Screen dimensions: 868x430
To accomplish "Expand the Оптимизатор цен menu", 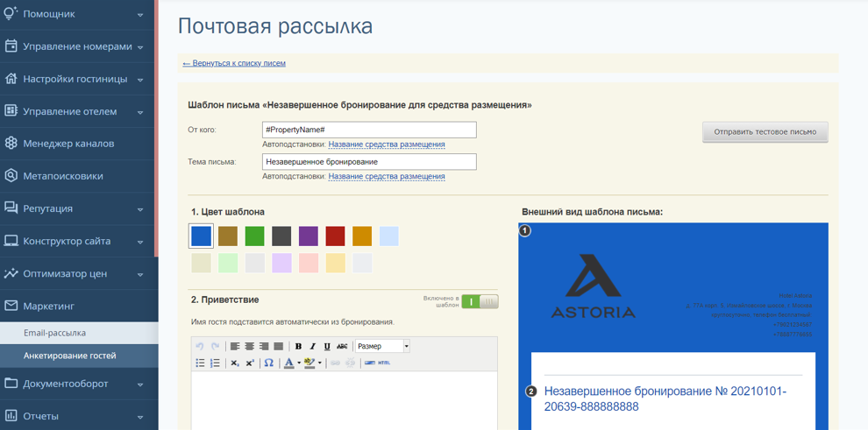I will click(x=79, y=273).
